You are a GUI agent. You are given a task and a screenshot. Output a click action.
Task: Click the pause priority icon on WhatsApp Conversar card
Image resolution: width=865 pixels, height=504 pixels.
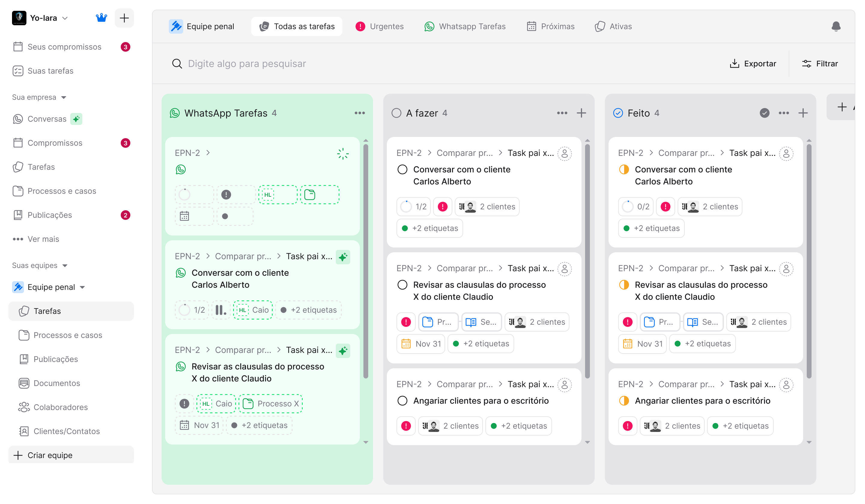[221, 310]
